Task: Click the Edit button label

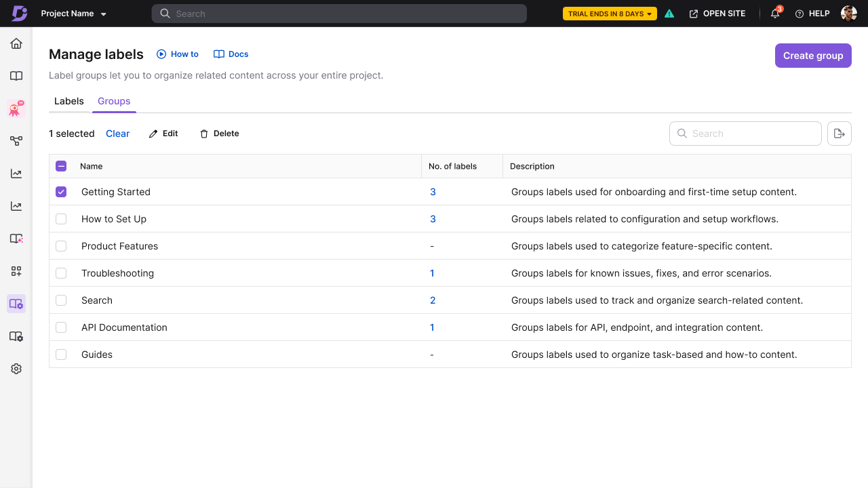Action: [170, 134]
